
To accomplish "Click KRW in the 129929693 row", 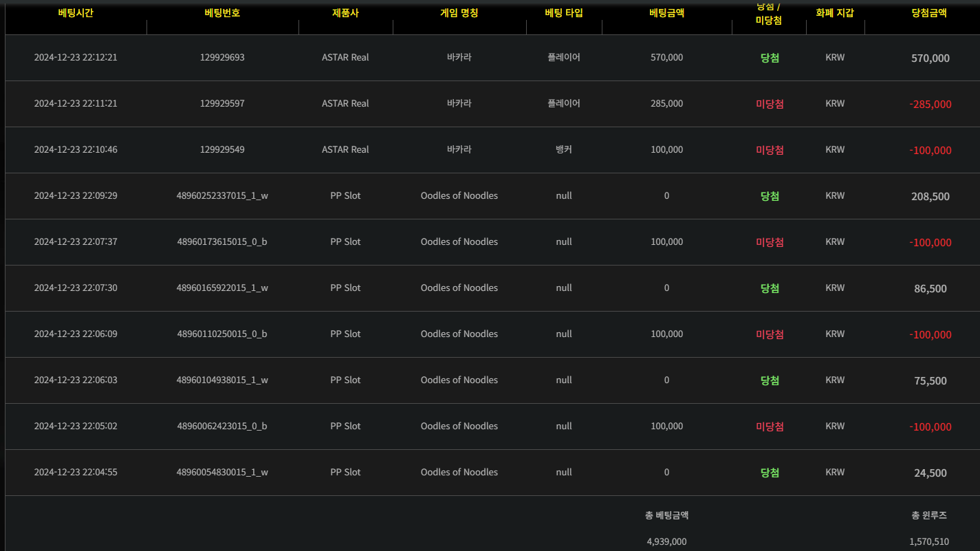I will point(835,58).
